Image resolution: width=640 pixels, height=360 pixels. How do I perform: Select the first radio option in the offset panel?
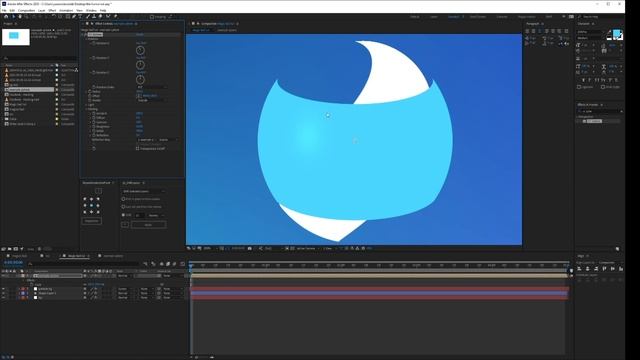pos(123,199)
